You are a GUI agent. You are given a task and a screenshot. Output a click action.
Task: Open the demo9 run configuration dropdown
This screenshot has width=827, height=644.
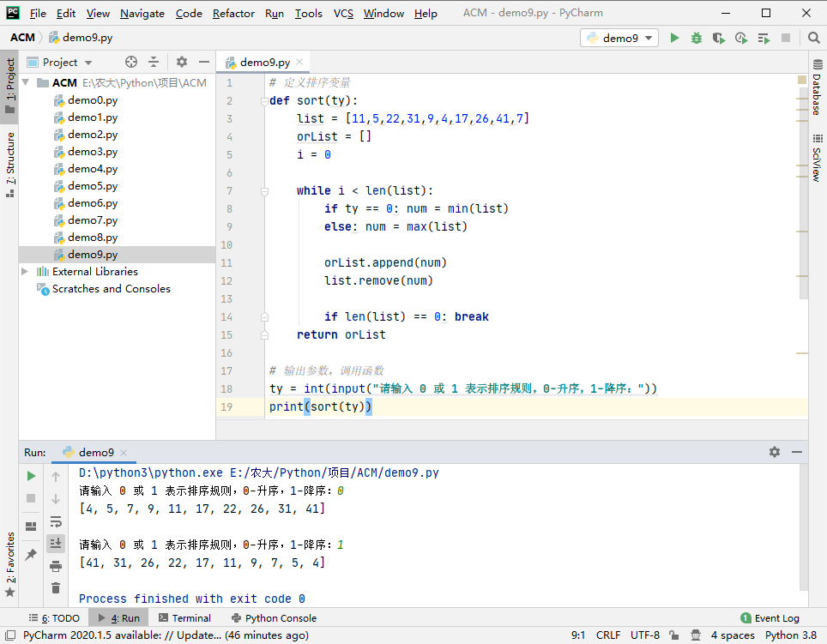[x=619, y=38]
